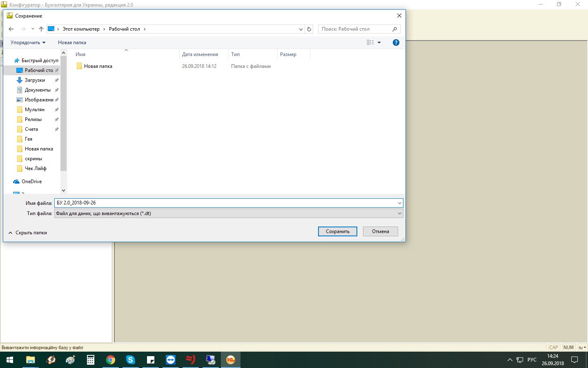Change view layout with the view icon
The image size is (588, 368).
[370, 43]
